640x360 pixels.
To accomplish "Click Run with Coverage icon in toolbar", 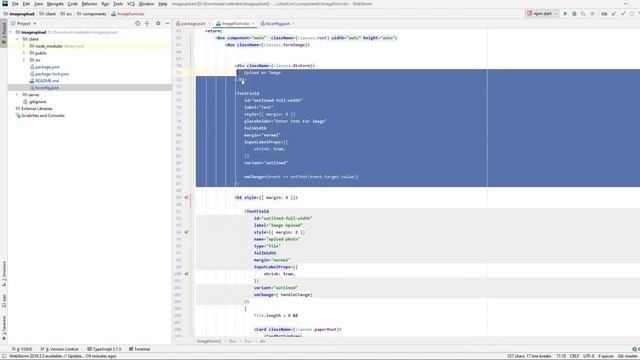I will coord(583,13).
